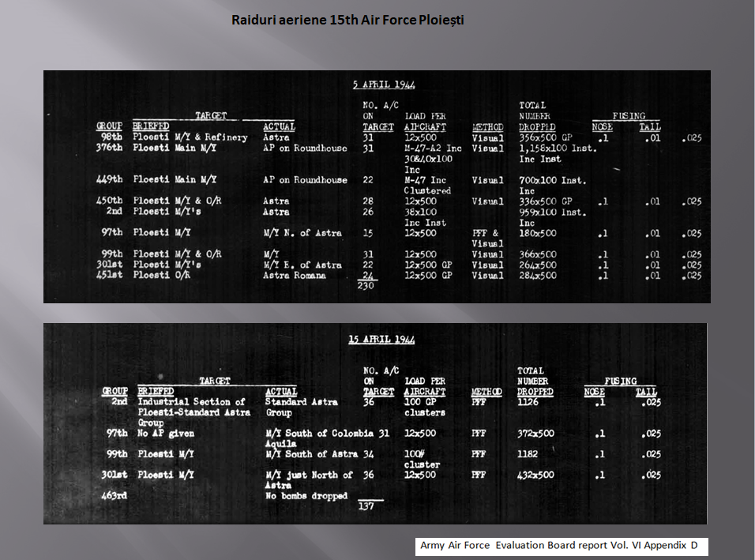Click the 98th group row label

coord(111,137)
